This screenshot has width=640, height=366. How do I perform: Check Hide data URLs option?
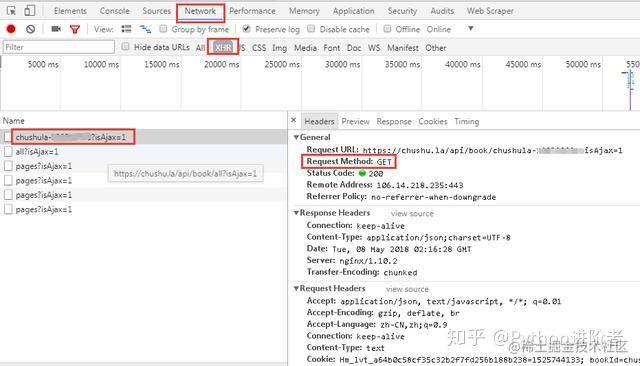tap(125, 47)
